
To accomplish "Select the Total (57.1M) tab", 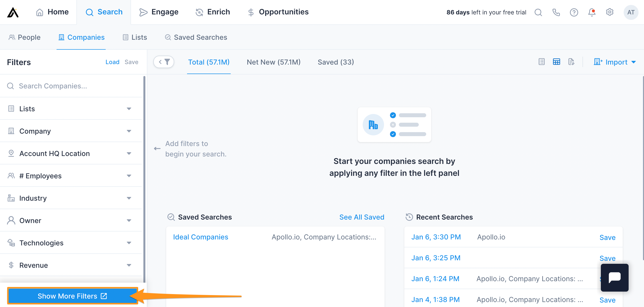I will coord(209,62).
